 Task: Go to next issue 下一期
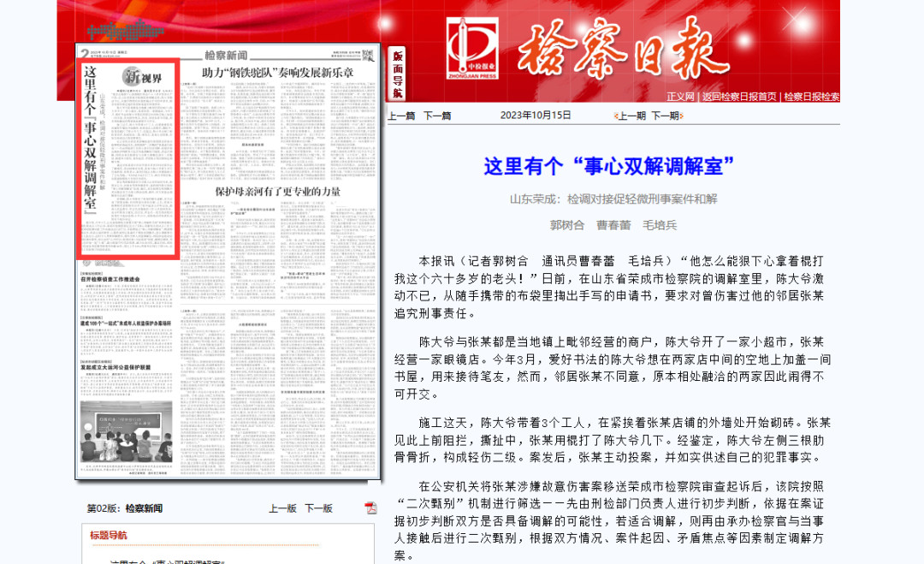pyautogui.click(x=667, y=116)
